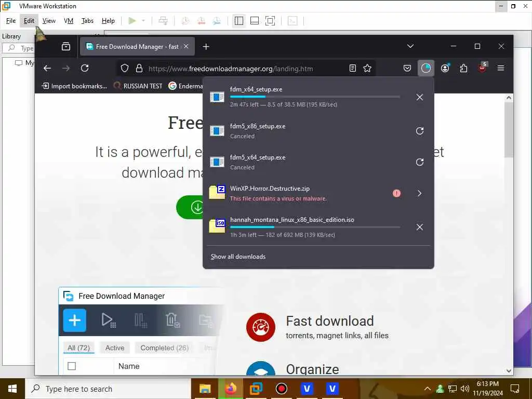Screen dimensions: 532x399
Task: Select the Free Download Manager tab
Action: [x=137, y=46]
